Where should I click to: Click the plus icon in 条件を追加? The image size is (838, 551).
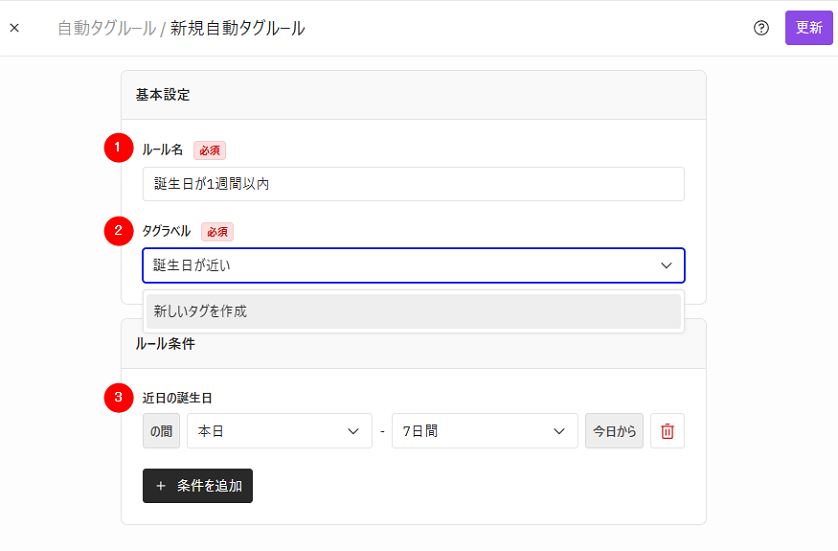click(161, 486)
